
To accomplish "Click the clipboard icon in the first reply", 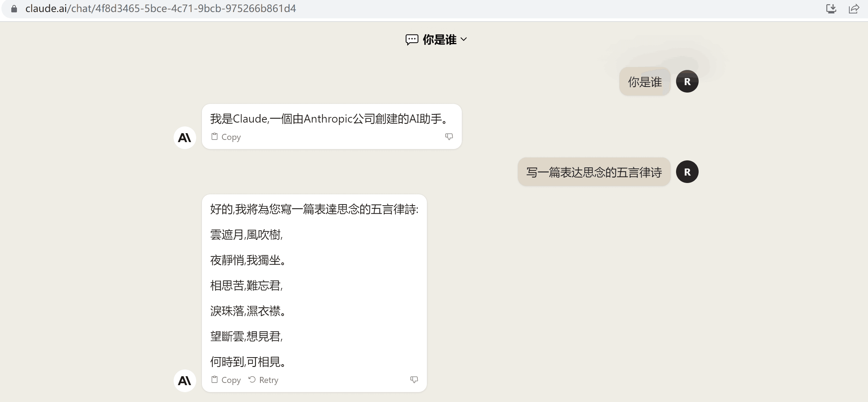I will click(214, 136).
